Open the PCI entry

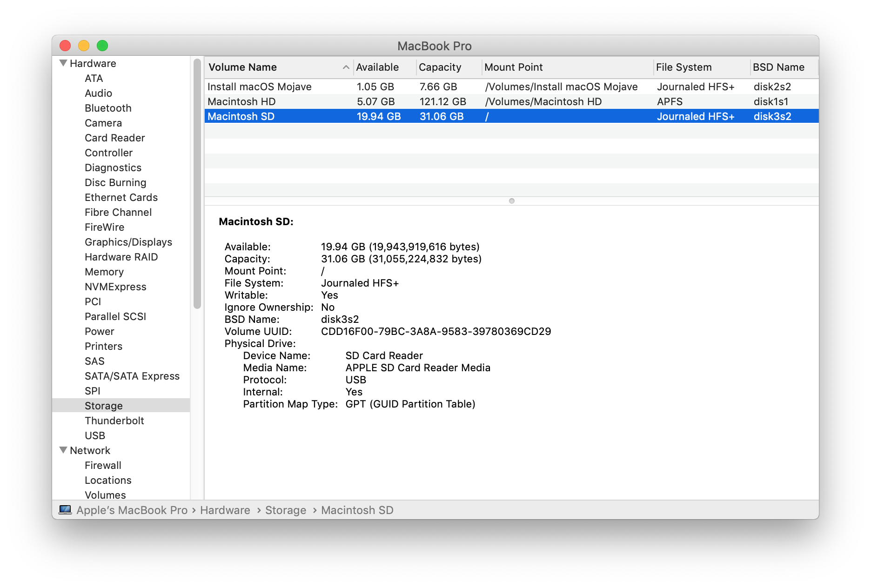click(93, 301)
